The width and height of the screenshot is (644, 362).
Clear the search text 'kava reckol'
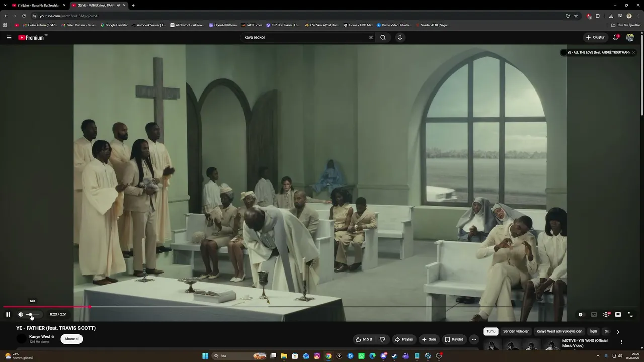[x=371, y=37]
